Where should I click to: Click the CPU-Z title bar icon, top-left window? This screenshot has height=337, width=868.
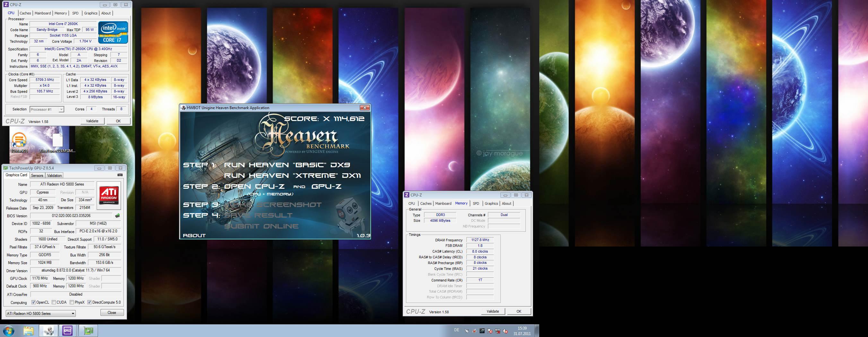6,5
